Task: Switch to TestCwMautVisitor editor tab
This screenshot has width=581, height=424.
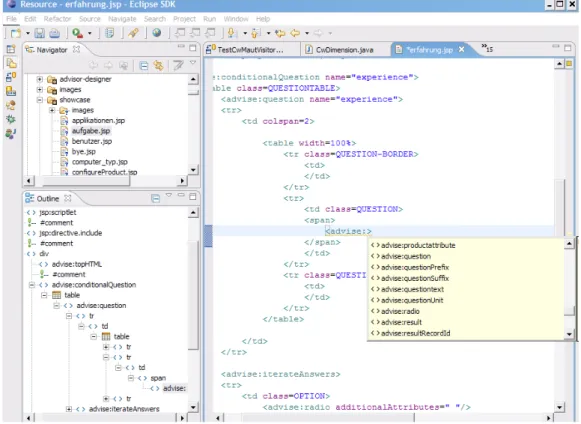Action: [250, 50]
